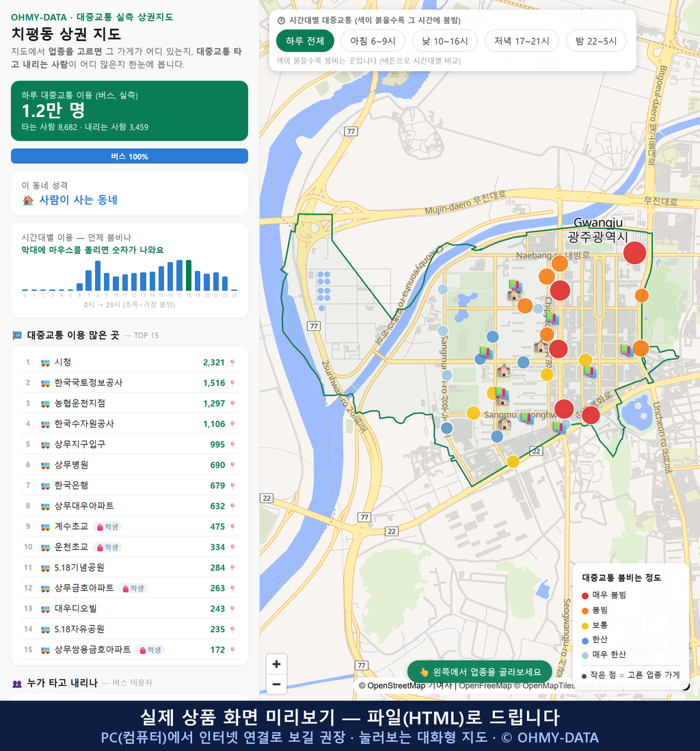Click the pin icon in 상무지구입구 row
The width and height of the screenshot is (700, 751).
point(232,445)
